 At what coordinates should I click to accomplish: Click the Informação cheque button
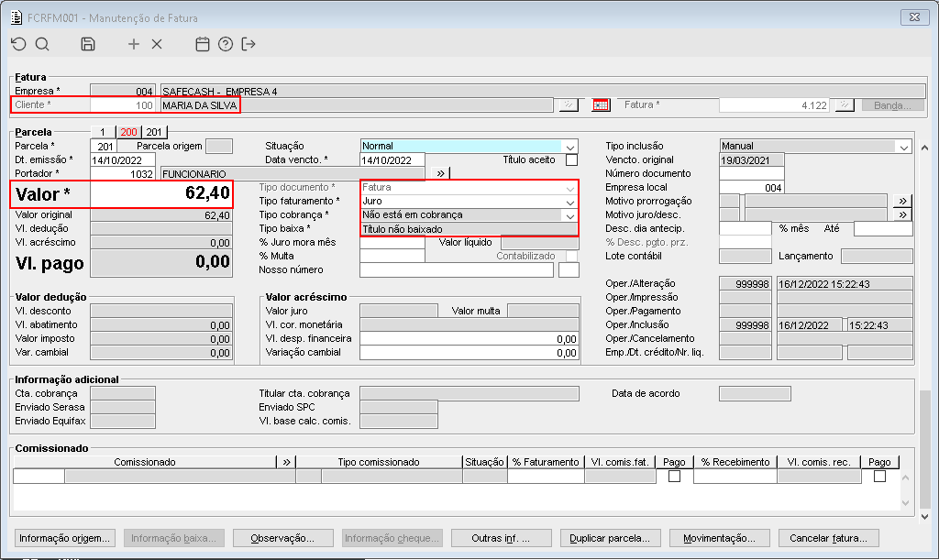(392, 538)
